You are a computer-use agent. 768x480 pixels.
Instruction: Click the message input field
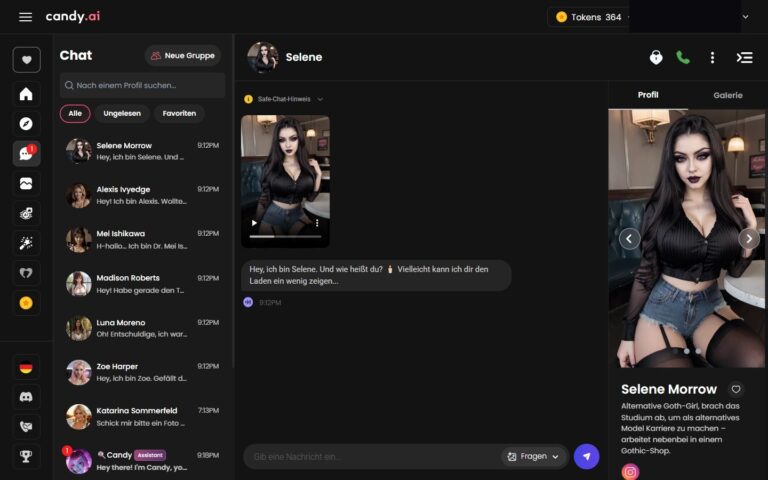tap(372, 456)
